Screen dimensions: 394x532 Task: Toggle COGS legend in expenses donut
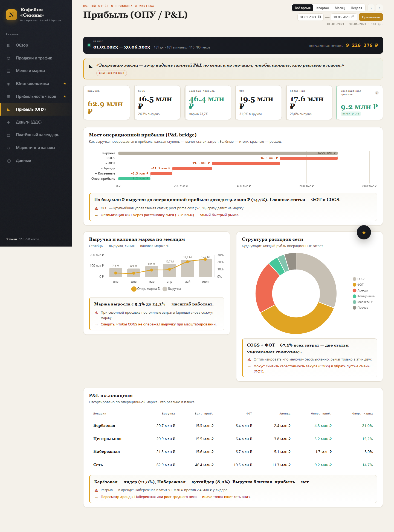coord(359,279)
